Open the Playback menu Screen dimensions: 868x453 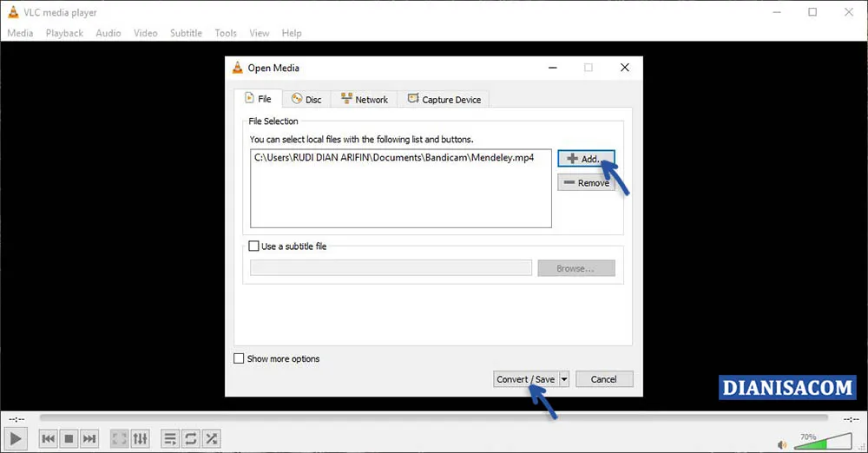click(x=64, y=33)
